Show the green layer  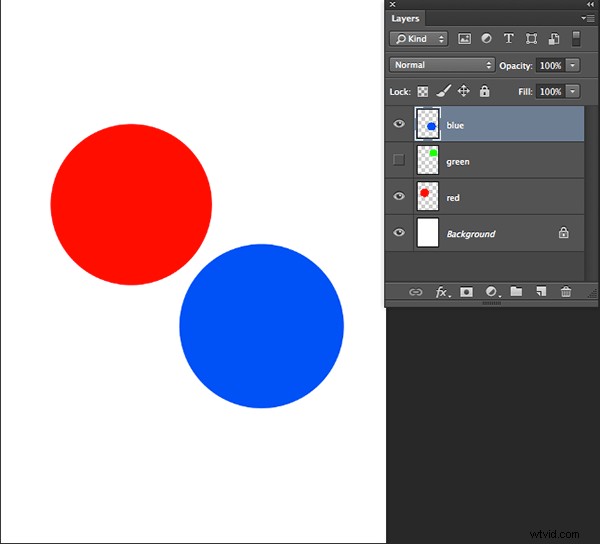point(399,160)
